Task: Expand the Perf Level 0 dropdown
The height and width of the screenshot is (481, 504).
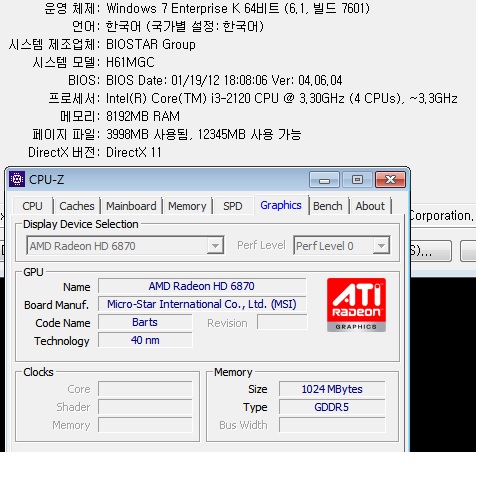Action: 342,246
